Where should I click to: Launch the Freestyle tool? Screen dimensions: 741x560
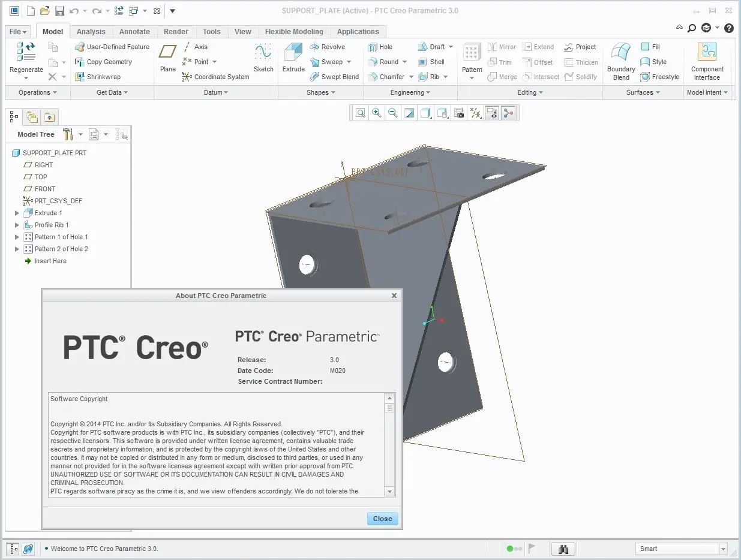click(x=659, y=77)
